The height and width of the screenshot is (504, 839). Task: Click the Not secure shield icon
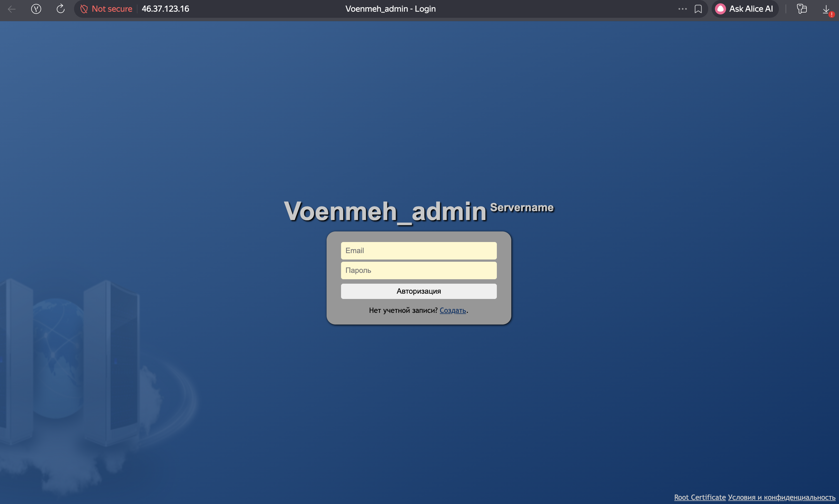click(x=84, y=9)
